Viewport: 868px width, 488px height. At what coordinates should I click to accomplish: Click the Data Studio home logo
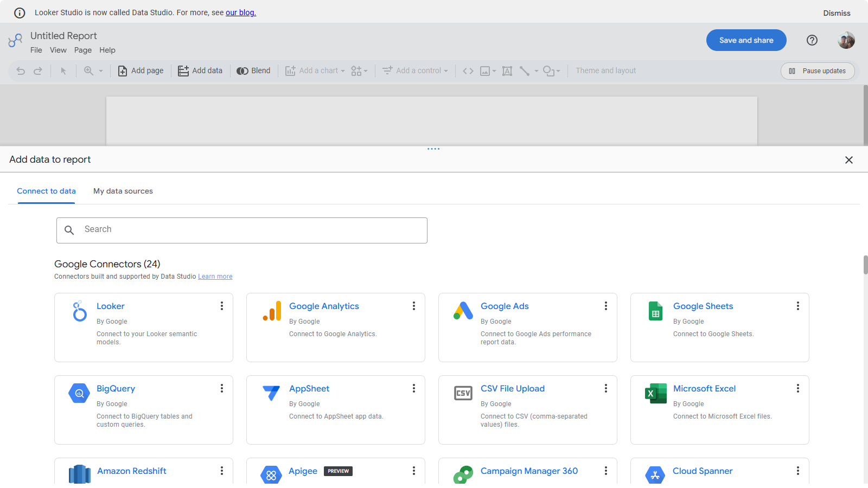[15, 40]
